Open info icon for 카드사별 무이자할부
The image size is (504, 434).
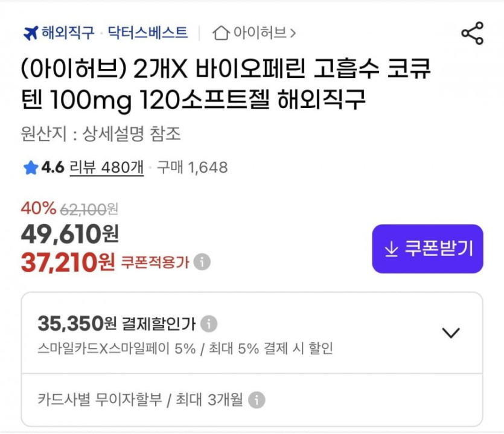tap(257, 400)
